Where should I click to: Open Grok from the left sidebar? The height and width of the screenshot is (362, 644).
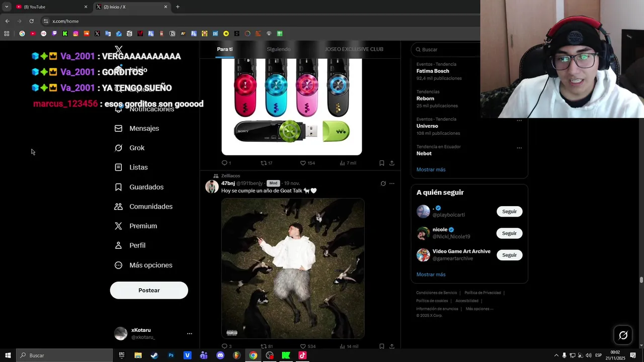pyautogui.click(x=129, y=148)
